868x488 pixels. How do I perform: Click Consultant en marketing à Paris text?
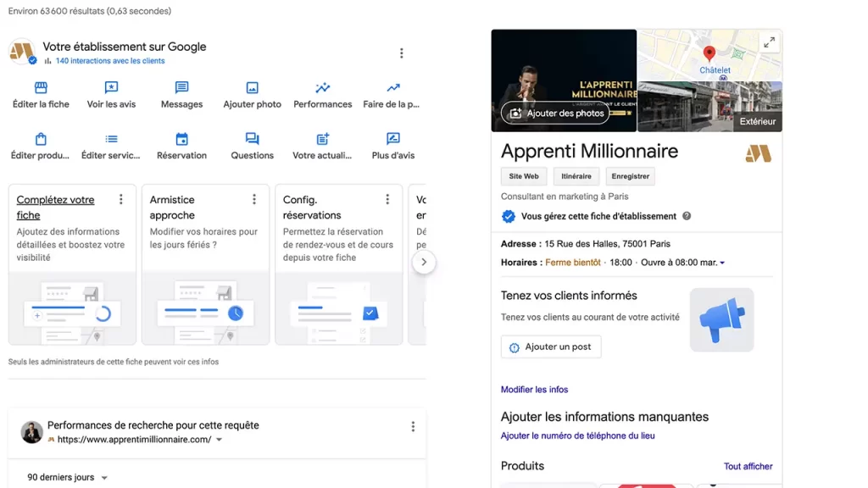coord(565,197)
